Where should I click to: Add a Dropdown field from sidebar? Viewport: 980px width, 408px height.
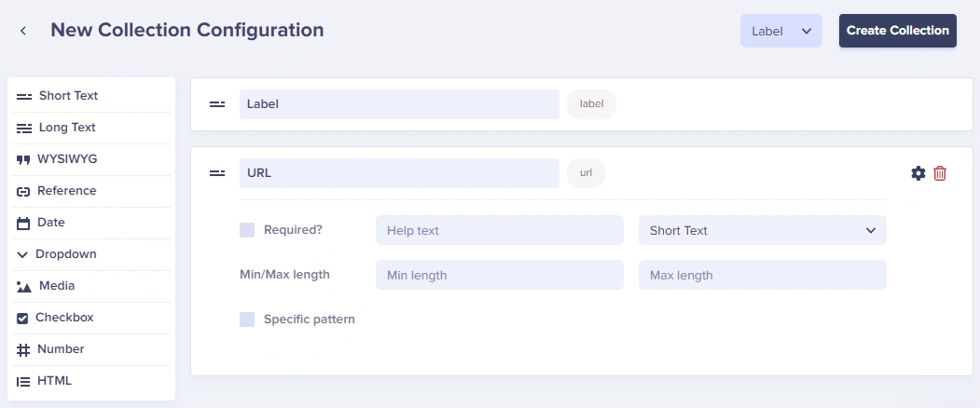(65, 254)
